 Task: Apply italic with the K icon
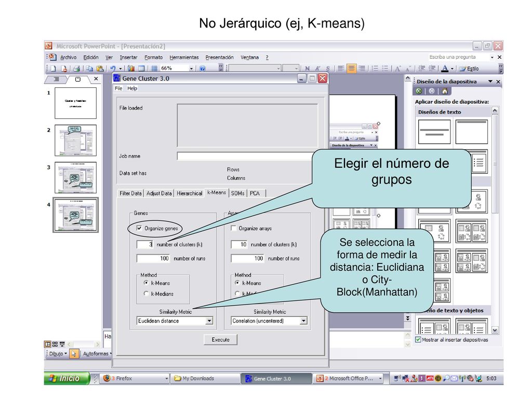point(317,69)
